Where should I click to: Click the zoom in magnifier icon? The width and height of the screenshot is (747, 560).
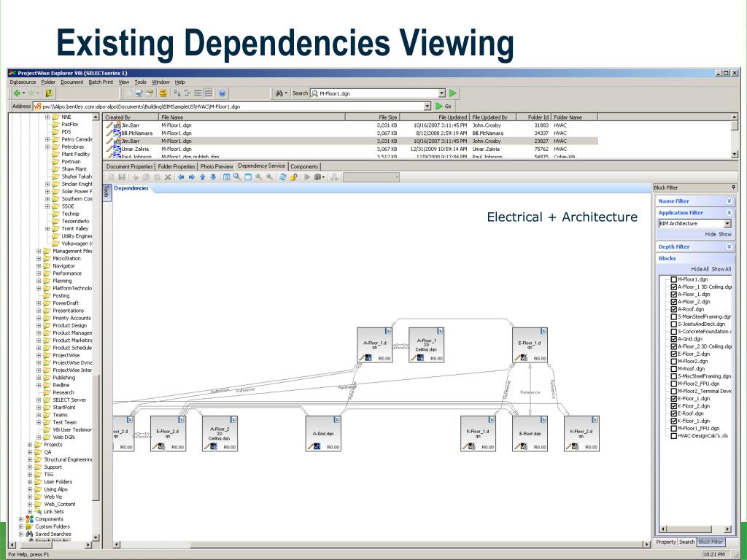click(x=258, y=177)
